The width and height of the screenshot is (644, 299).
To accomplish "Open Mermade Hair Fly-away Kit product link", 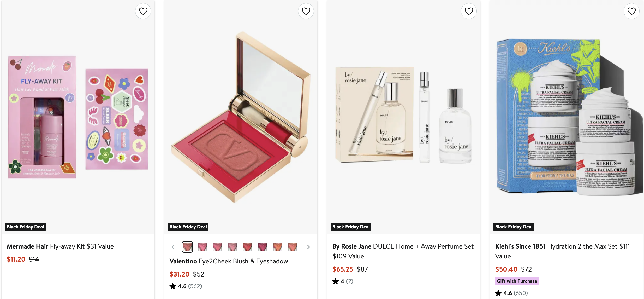I will 60,246.
